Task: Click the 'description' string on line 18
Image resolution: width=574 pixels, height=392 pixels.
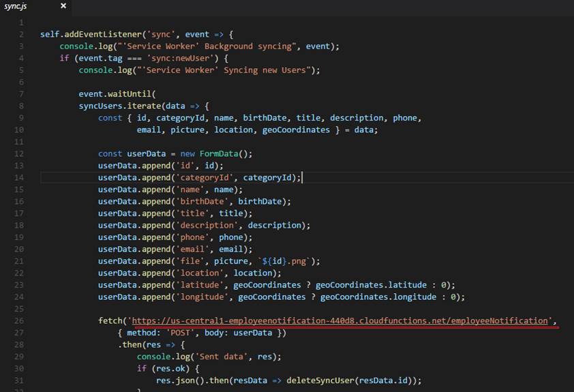Action: 207,226
